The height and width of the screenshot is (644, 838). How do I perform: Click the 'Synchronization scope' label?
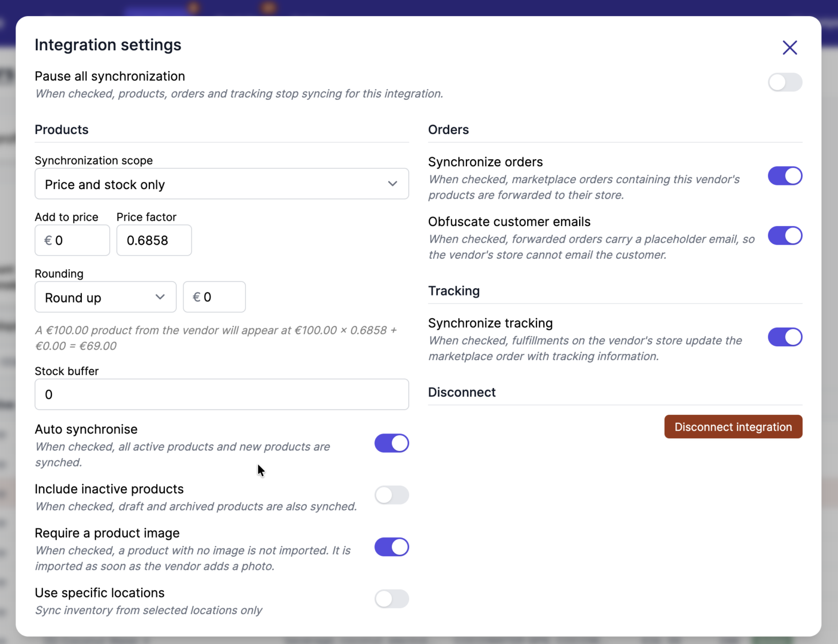tap(94, 160)
